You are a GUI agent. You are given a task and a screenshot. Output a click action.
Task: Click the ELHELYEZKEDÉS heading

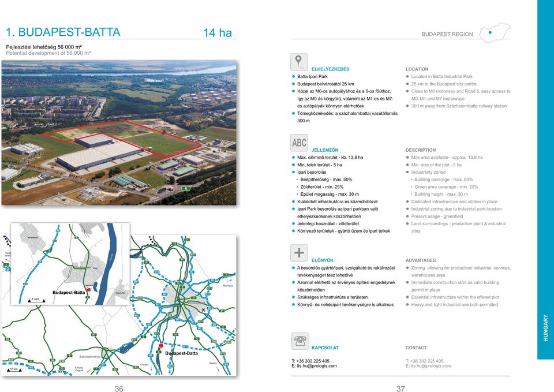330,69
